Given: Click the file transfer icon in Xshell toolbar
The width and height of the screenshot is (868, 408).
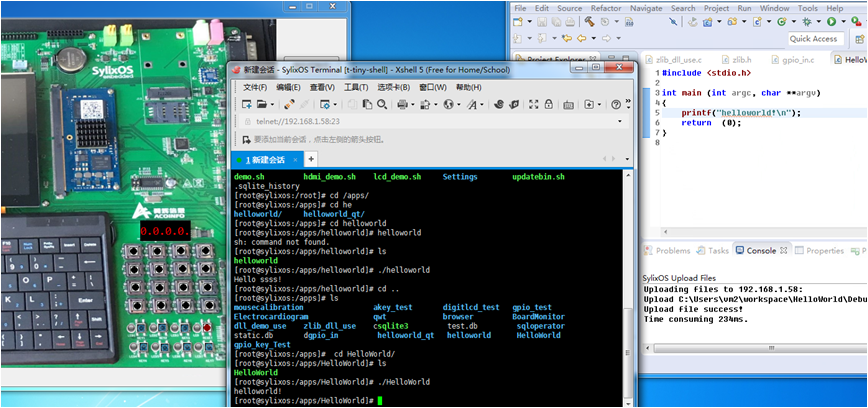Looking at the screenshot, I should (425, 104).
